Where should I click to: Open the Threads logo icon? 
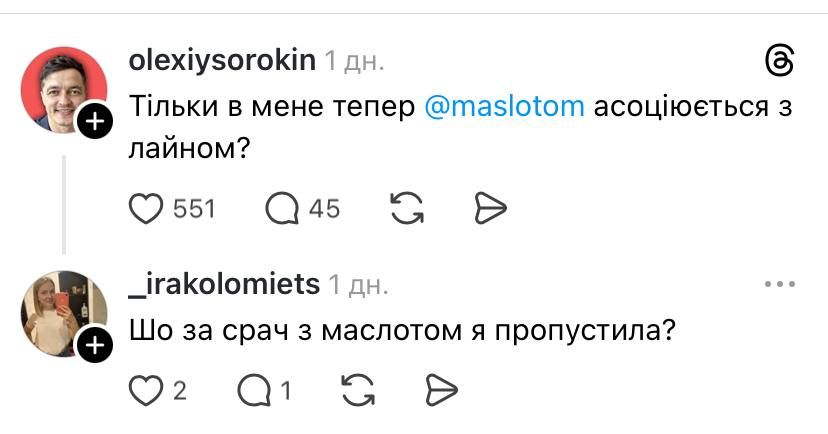coord(778,63)
